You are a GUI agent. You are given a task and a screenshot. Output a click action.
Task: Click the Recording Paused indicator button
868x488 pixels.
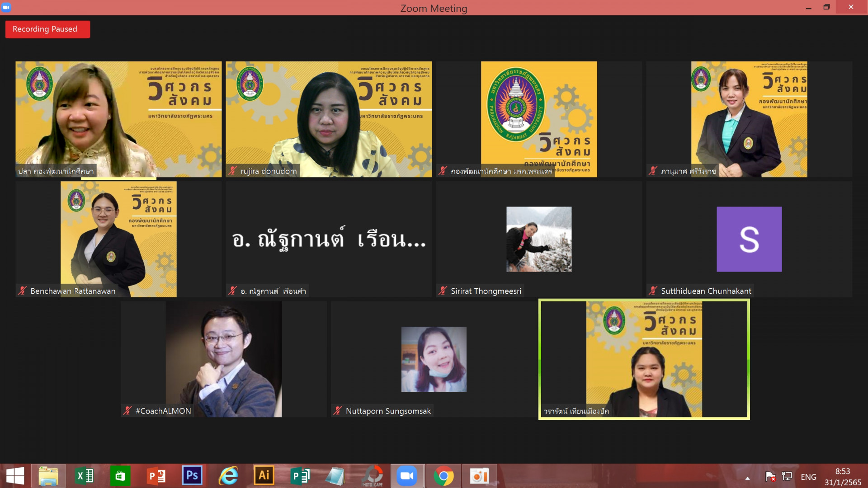point(47,29)
